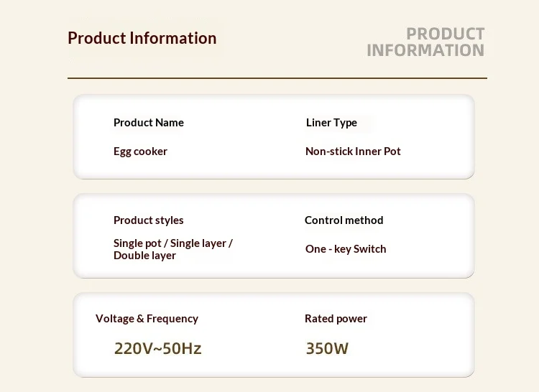Viewport: 539px width, 392px height.
Task: Select the 'Non-stick Inner Pot' value
Action: point(353,151)
